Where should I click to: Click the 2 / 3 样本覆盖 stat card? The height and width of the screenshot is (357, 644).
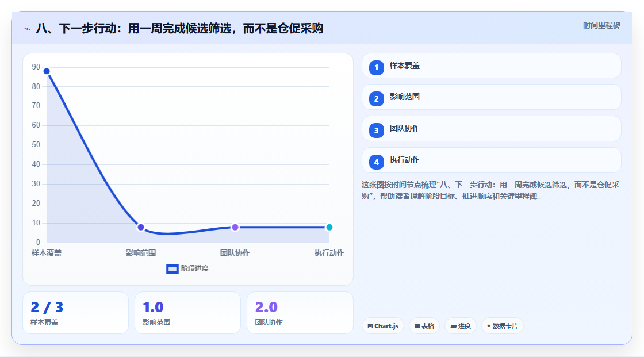coord(75,313)
